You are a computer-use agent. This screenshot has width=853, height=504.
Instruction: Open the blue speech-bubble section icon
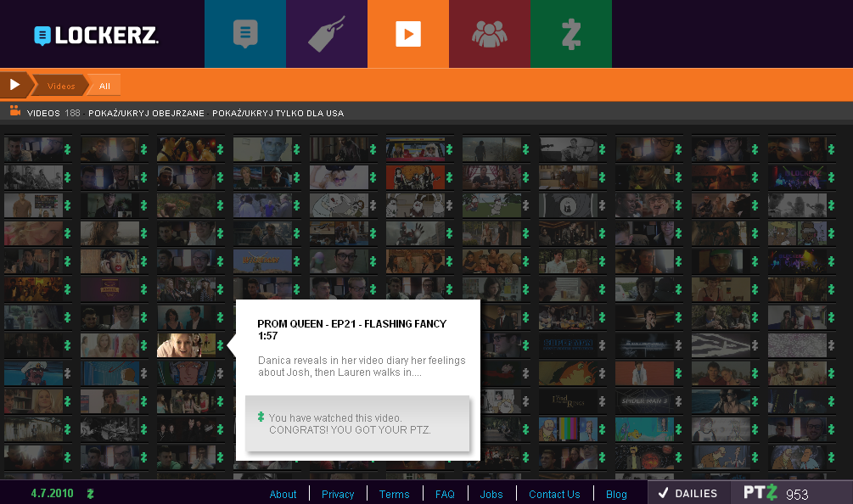(245, 34)
